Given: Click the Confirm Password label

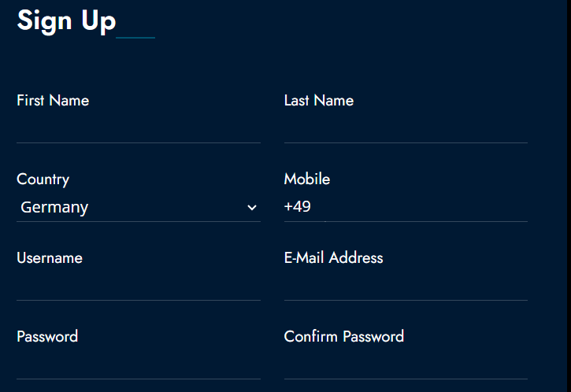Looking at the screenshot, I should (x=344, y=337).
